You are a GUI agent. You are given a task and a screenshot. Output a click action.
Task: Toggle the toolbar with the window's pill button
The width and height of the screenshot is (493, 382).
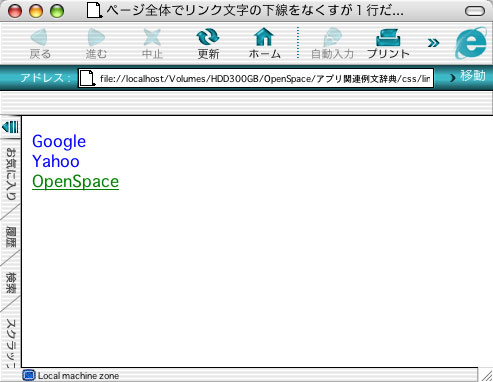pos(475,11)
